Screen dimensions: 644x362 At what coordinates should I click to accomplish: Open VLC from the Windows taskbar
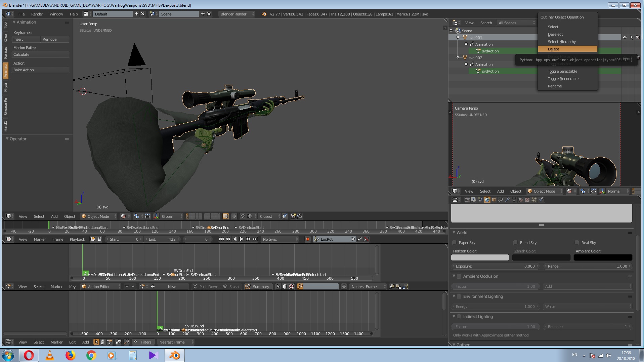50,355
